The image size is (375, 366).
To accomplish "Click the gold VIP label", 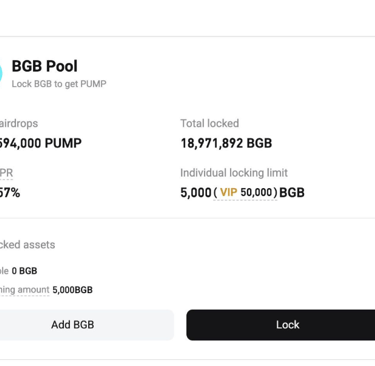I will [228, 192].
